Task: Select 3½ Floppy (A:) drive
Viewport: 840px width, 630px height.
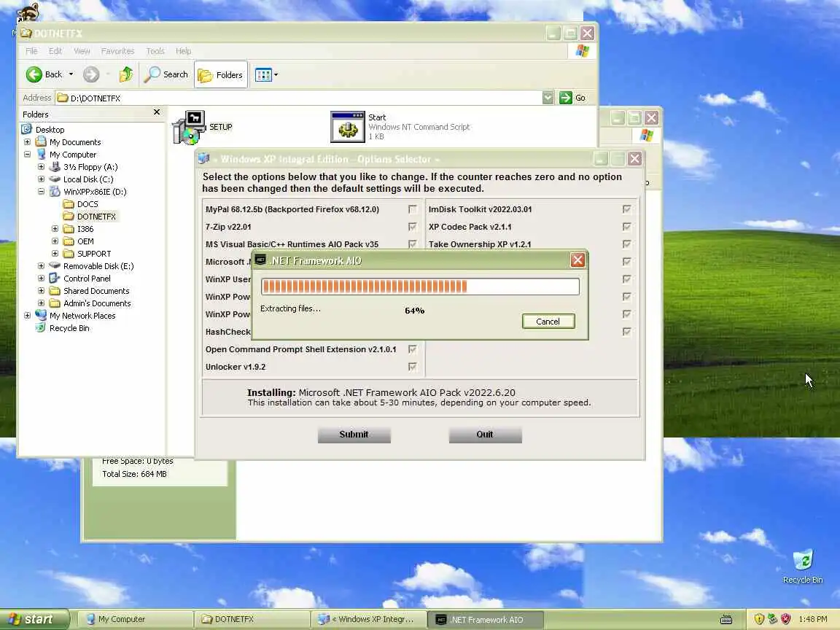Action: [x=90, y=166]
